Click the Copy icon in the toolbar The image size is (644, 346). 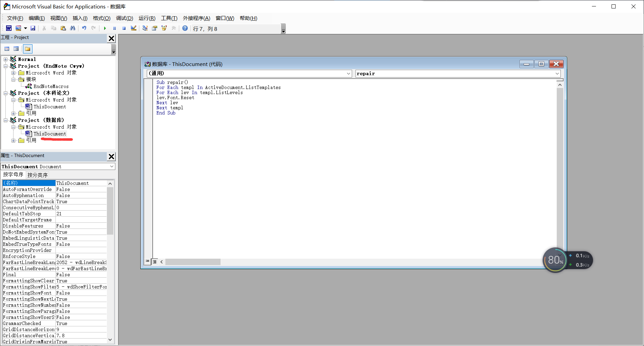pyautogui.click(x=53, y=28)
